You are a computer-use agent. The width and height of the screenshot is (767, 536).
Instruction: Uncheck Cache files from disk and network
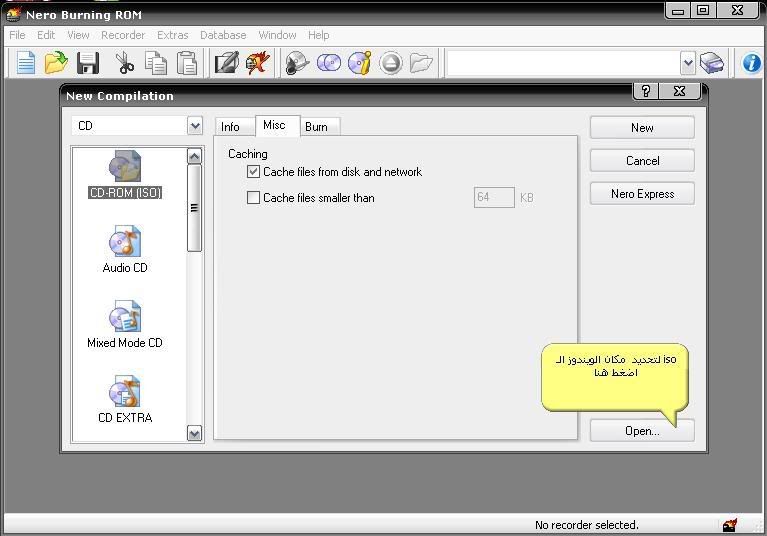tap(253, 172)
